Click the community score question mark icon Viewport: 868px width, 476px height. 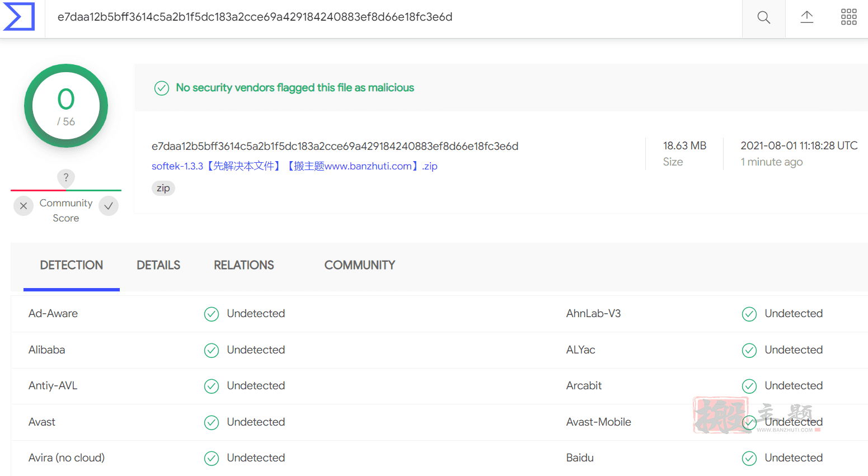coord(66,178)
